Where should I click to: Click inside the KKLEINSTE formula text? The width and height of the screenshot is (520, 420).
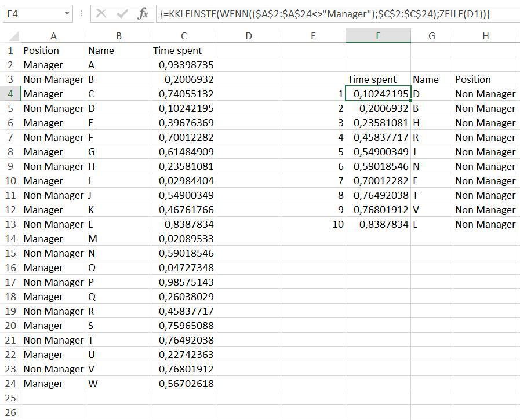pos(325,14)
